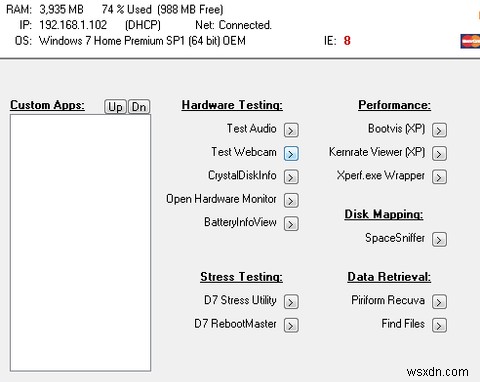
Task: Click the Kernrate Viewer (XP) label
Action: pyautogui.click(x=377, y=152)
